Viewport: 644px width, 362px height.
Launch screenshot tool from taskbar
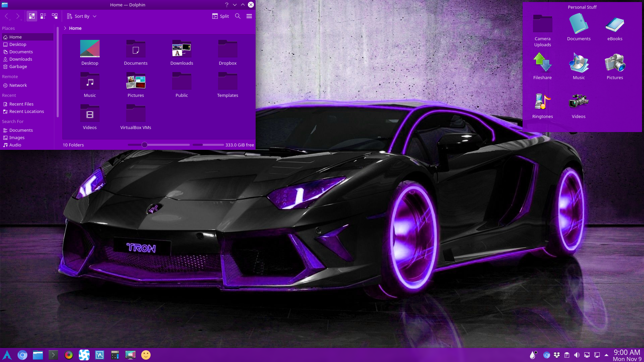pos(130,355)
